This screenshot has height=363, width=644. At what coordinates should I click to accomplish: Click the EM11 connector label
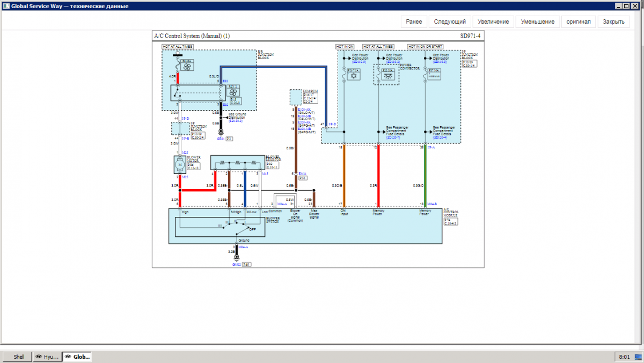pos(303,173)
